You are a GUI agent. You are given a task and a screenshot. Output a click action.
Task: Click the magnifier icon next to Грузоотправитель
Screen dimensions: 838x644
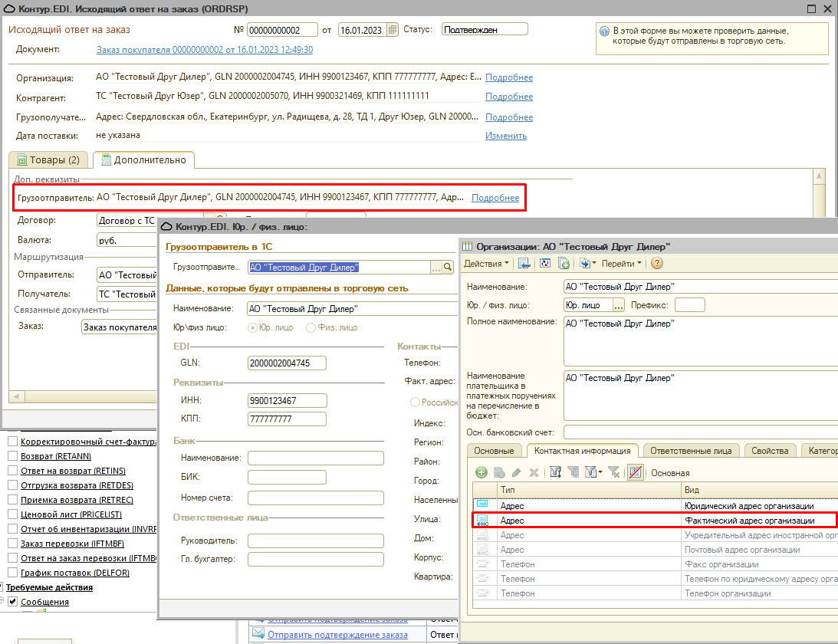tap(449, 268)
